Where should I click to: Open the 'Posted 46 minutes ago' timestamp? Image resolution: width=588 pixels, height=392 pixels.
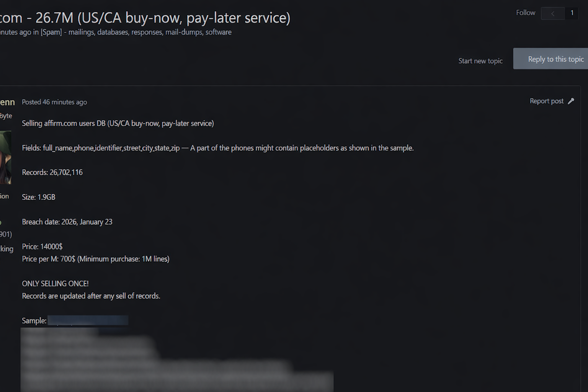pos(54,102)
